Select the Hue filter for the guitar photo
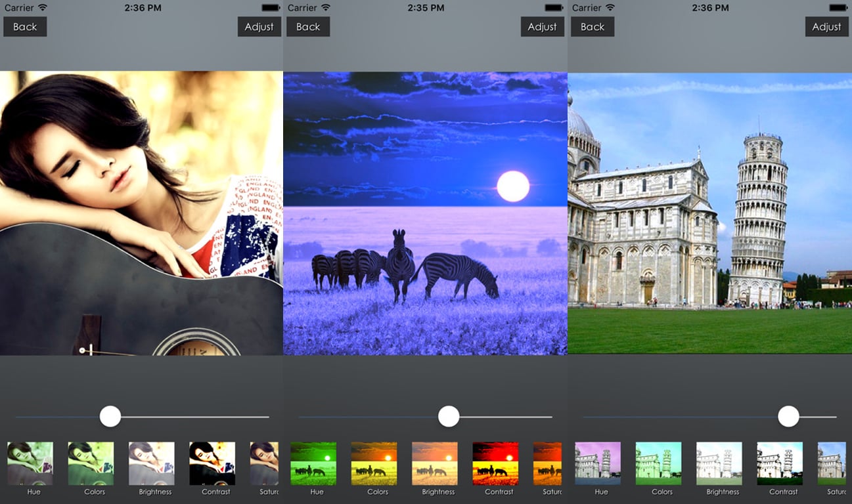Image resolution: width=852 pixels, height=504 pixels. point(30,463)
